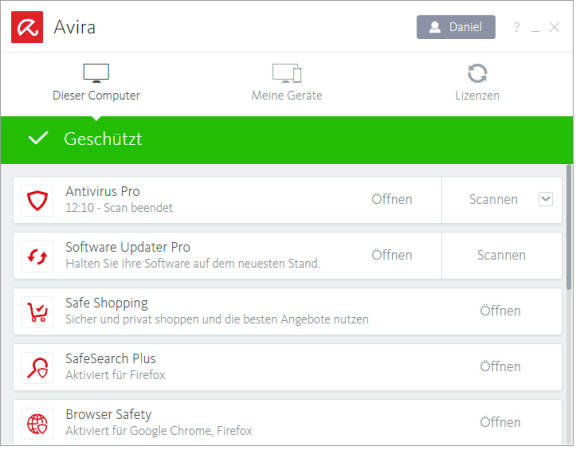Click Öffnen for Browser Safety
Viewport: 580px width, 450px height.
pos(500,423)
